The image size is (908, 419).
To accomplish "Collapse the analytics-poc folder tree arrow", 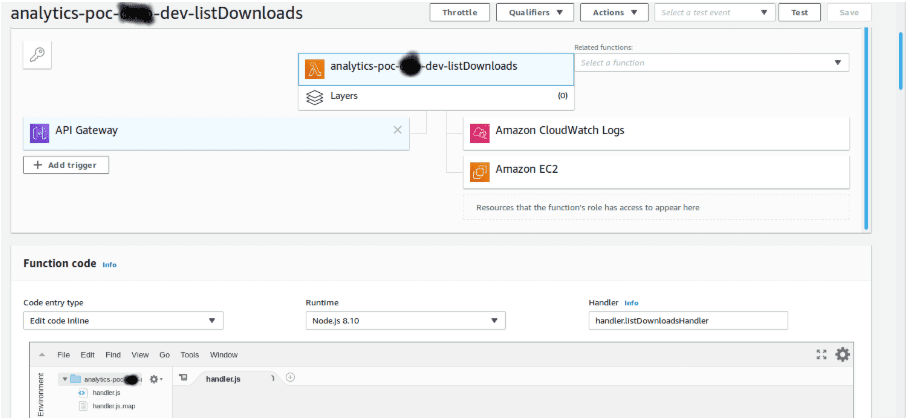I will coord(65,380).
